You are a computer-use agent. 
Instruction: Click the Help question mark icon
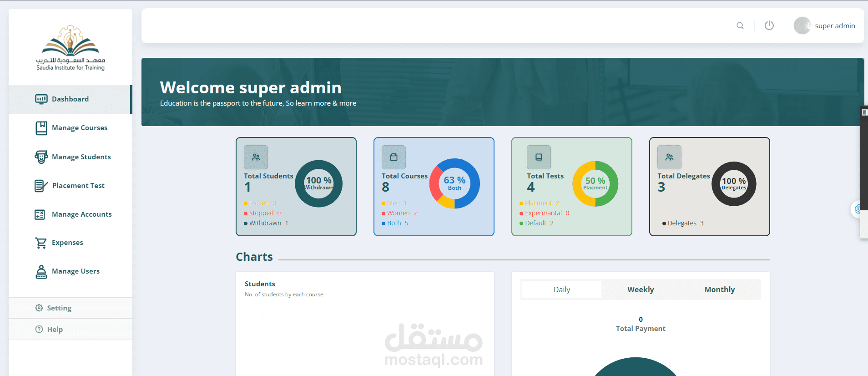click(x=39, y=330)
